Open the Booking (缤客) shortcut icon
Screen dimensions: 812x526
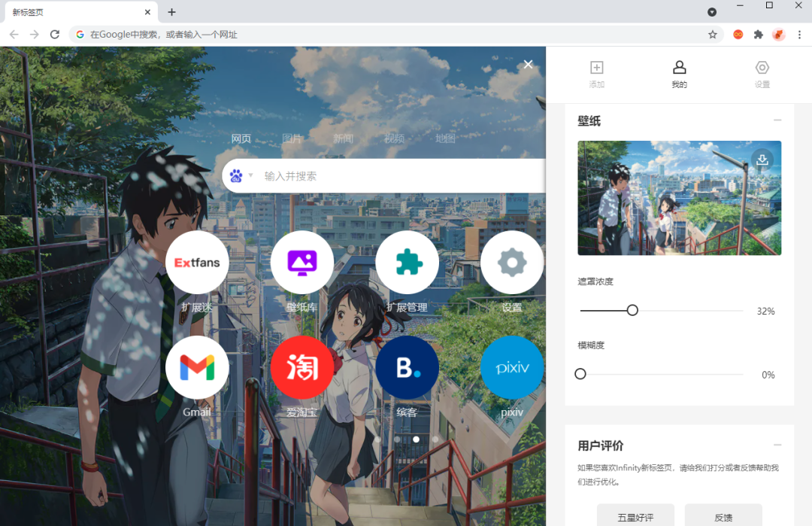(x=407, y=367)
